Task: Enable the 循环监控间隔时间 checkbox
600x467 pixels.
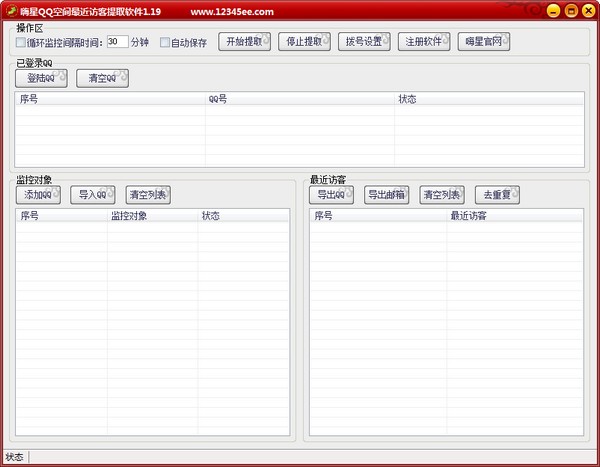Action: pos(22,43)
